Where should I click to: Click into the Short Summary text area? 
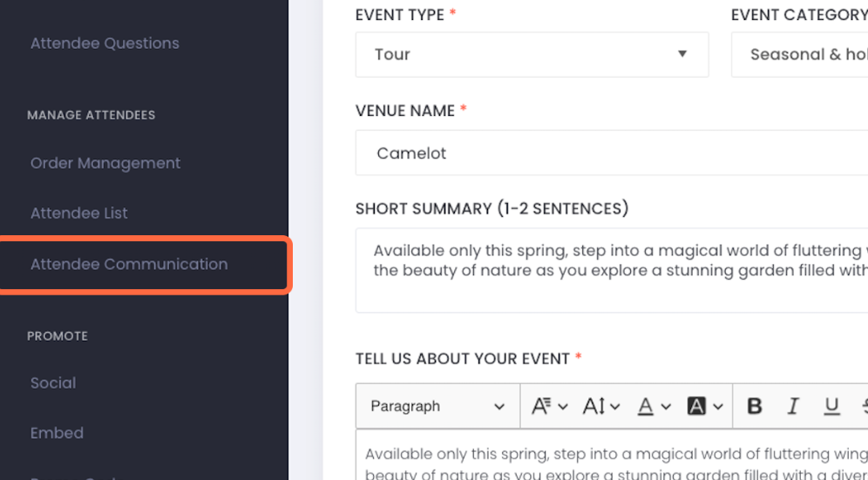pyautogui.click(x=612, y=270)
